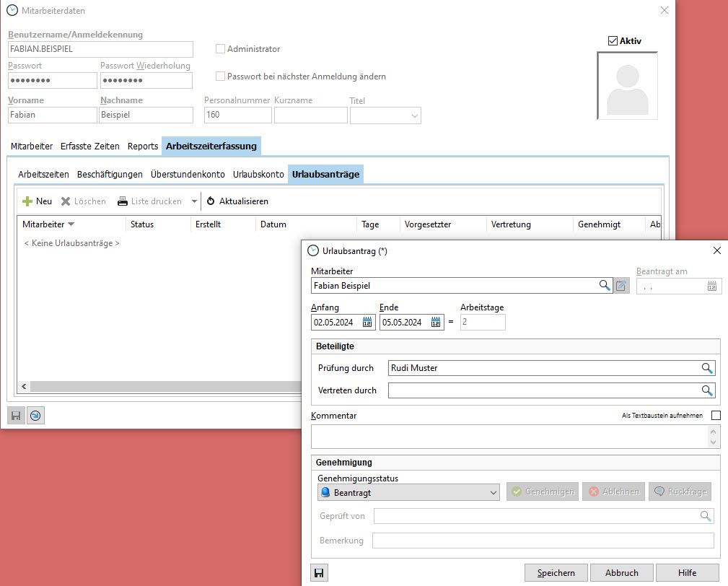Click the Abbruch button
This screenshot has width=728, height=586.
621,573
